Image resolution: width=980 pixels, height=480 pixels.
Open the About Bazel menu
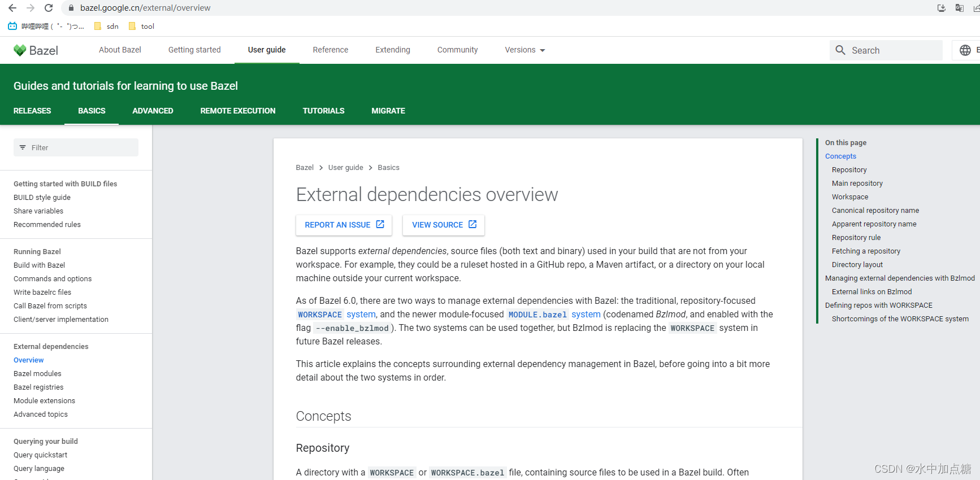coord(120,50)
